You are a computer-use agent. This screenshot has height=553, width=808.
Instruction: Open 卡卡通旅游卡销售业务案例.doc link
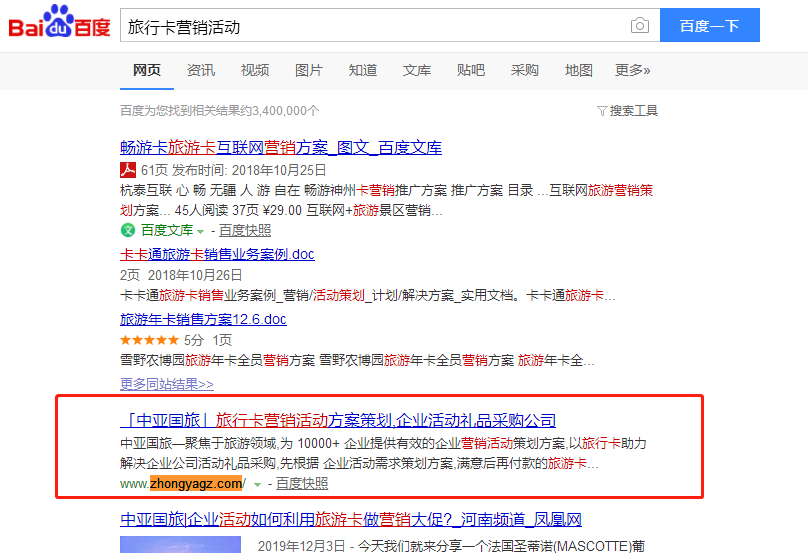[x=217, y=254]
